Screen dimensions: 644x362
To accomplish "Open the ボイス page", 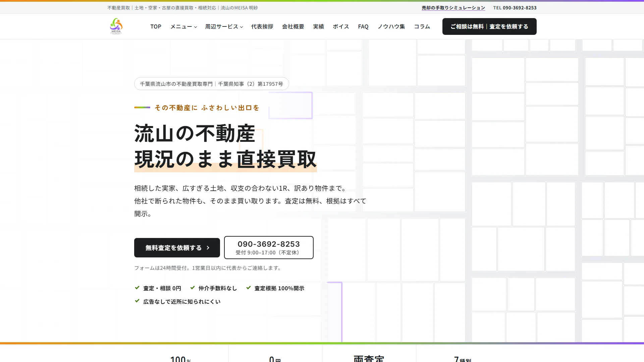I will 341,26.
